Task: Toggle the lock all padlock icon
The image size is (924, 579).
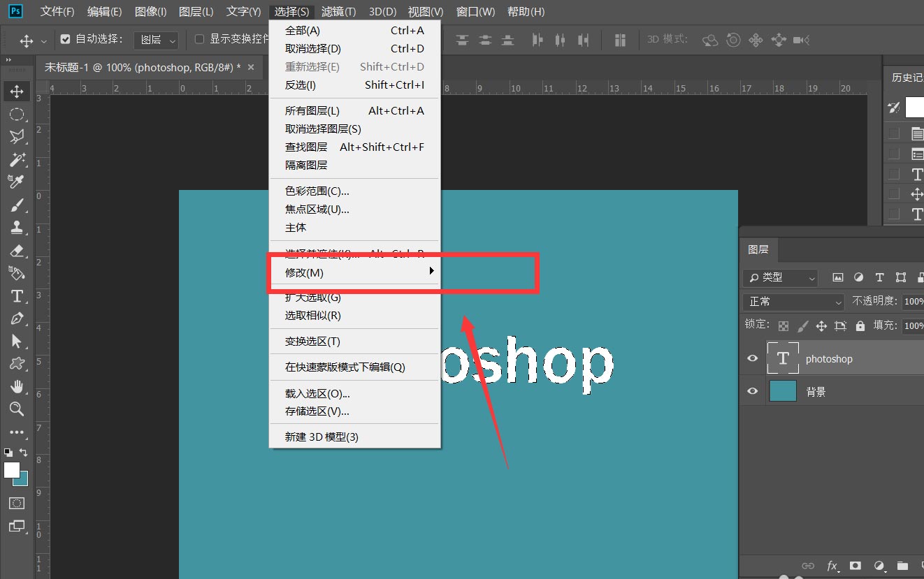Action: [860, 325]
